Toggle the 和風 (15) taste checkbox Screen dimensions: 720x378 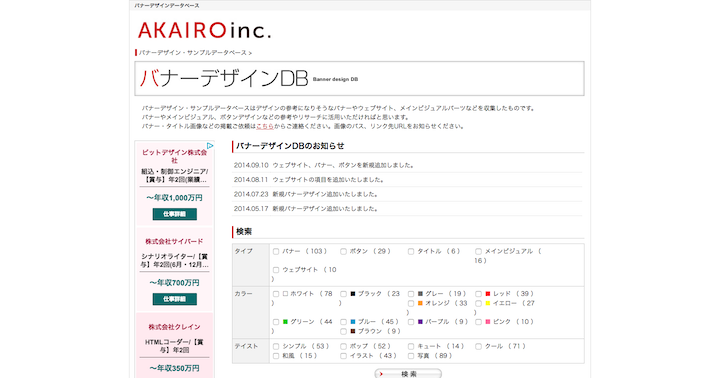click(276, 356)
